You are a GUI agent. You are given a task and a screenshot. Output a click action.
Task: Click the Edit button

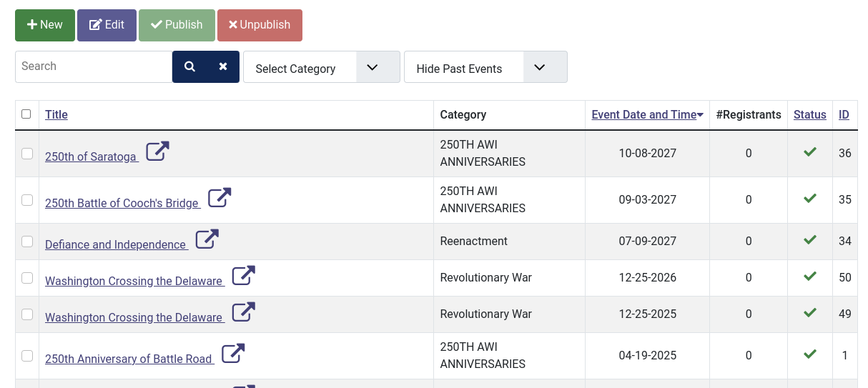tap(107, 25)
